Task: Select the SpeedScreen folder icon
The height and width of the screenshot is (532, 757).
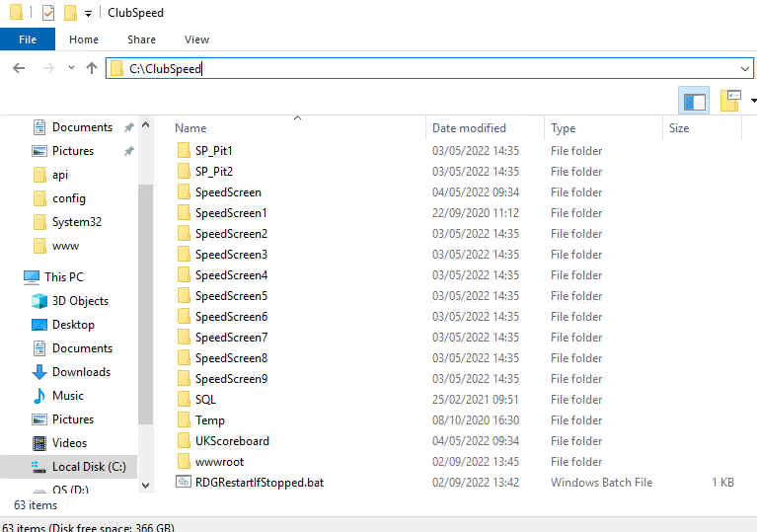Action: click(184, 192)
